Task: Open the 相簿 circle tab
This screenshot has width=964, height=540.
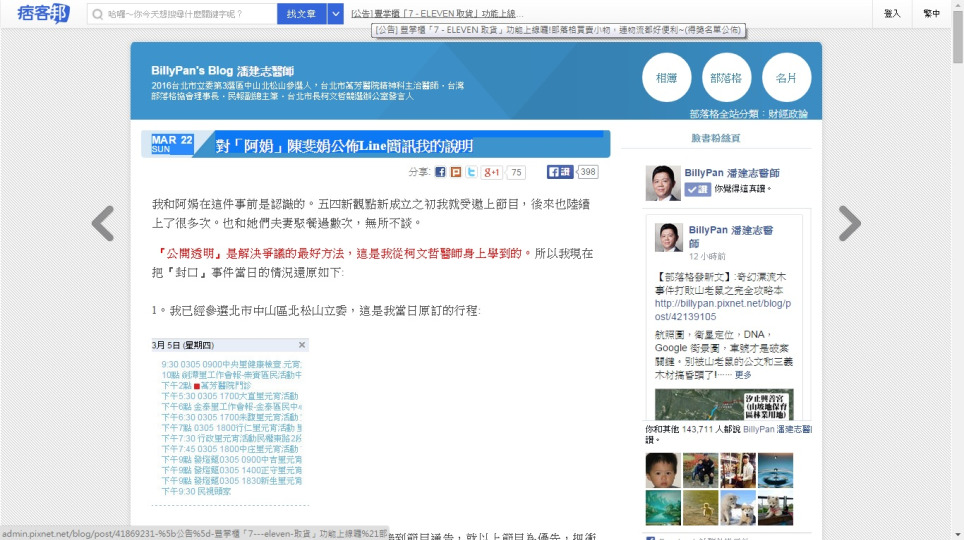Action: coord(666,78)
